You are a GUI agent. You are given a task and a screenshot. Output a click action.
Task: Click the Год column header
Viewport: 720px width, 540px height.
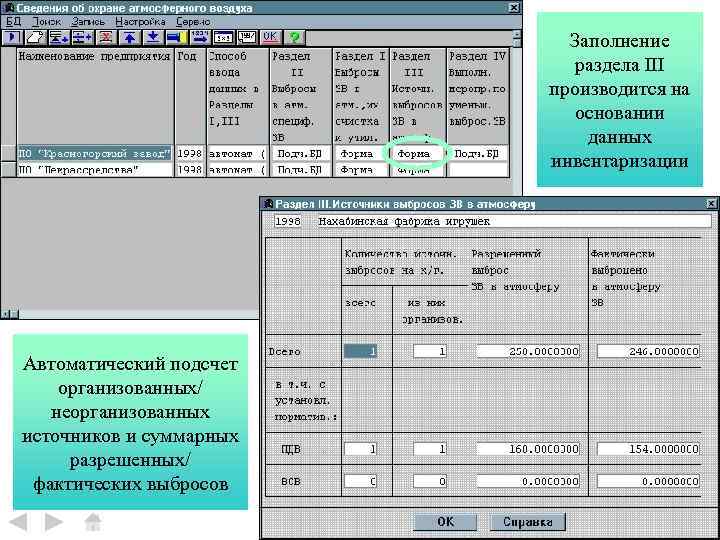click(190, 96)
